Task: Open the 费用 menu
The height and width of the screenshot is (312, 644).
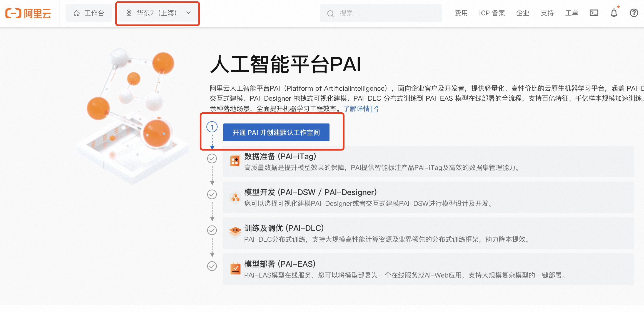Action: [461, 13]
